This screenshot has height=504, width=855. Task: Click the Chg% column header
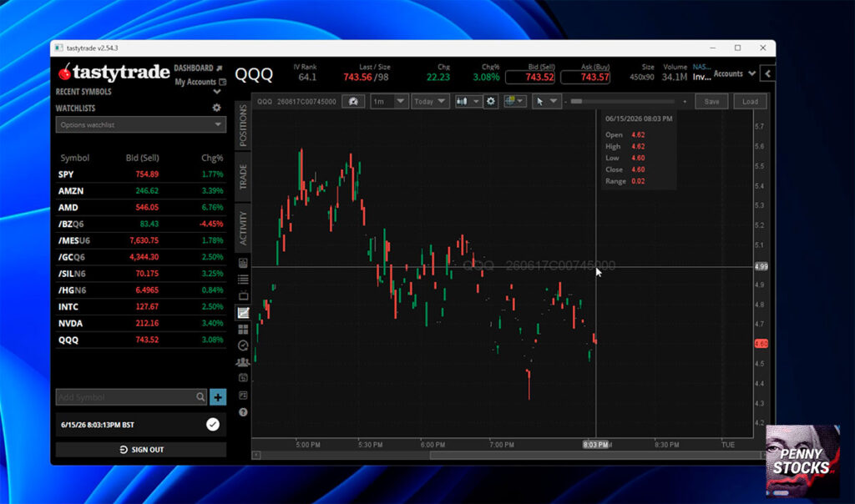[x=212, y=158]
